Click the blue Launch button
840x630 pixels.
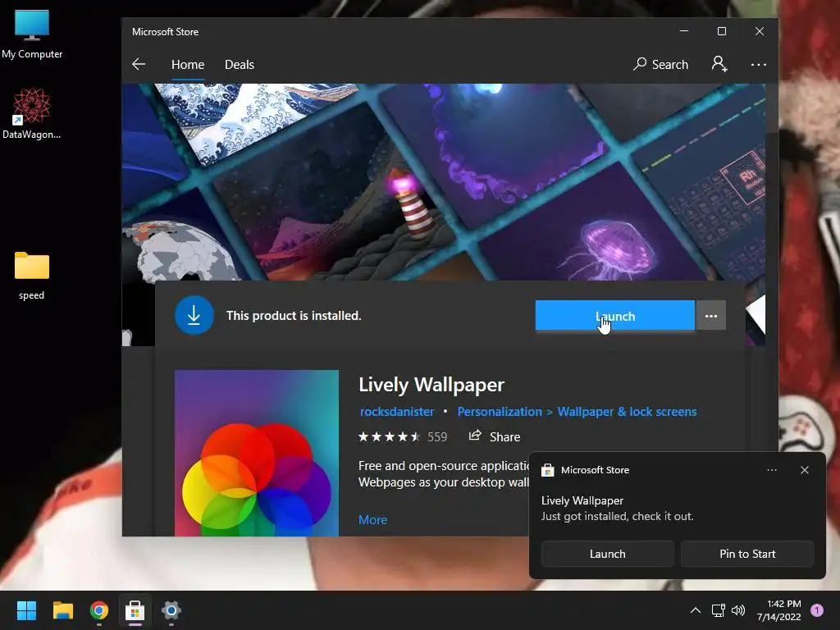click(615, 316)
